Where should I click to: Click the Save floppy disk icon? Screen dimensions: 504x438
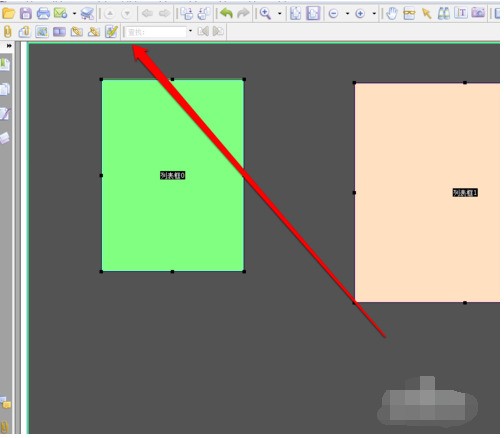pos(26,14)
